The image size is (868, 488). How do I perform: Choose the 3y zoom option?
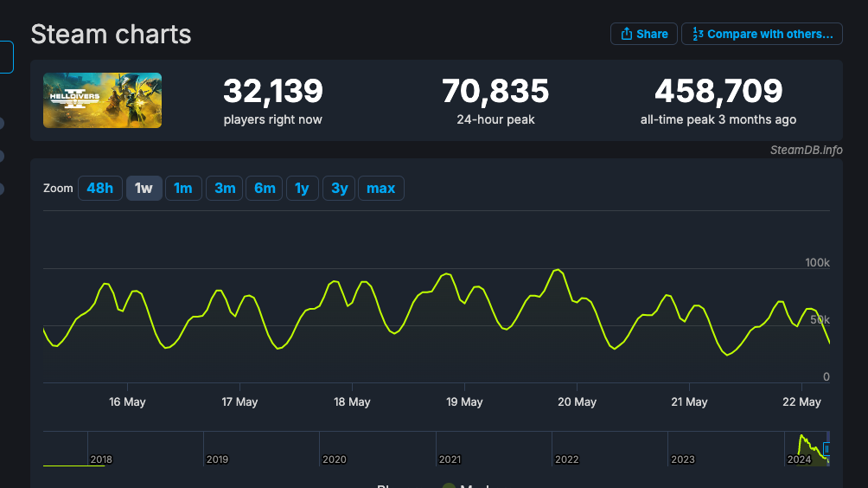click(x=339, y=189)
